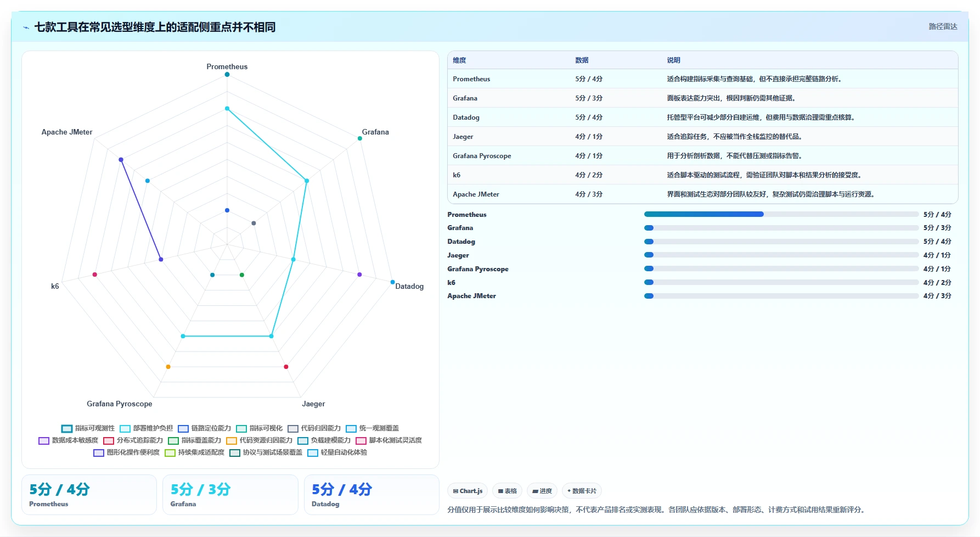This screenshot has width=980, height=537.
Task: Select the Prometheus cell in the table
Action: click(x=471, y=79)
